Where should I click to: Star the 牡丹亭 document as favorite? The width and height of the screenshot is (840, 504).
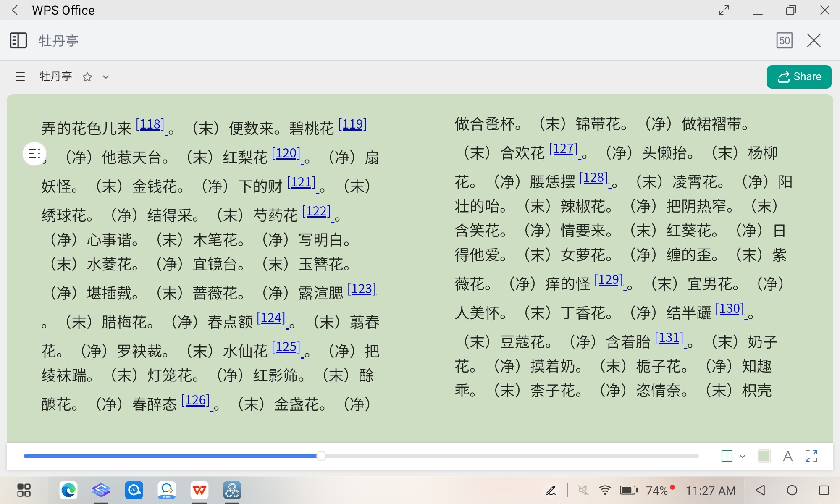pos(87,77)
